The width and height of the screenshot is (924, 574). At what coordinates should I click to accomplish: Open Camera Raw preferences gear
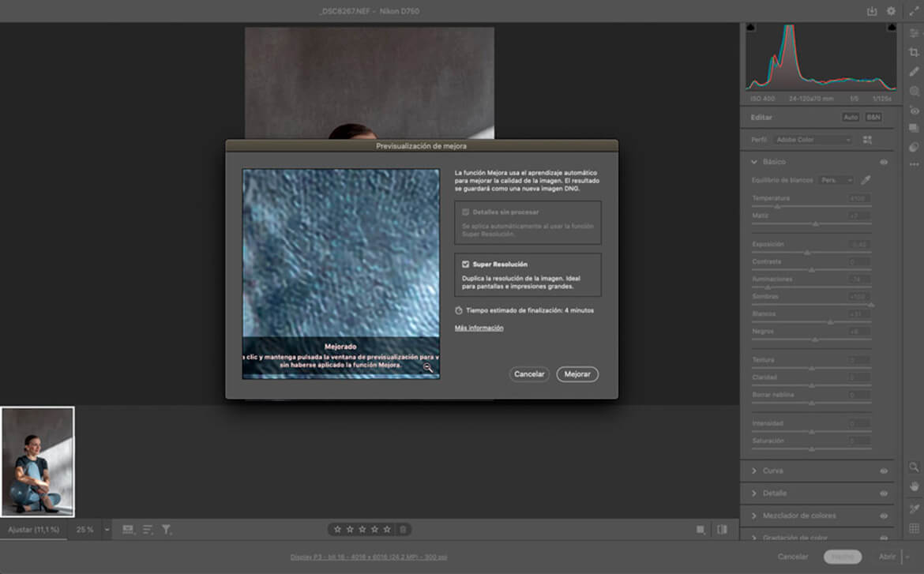coord(891,11)
